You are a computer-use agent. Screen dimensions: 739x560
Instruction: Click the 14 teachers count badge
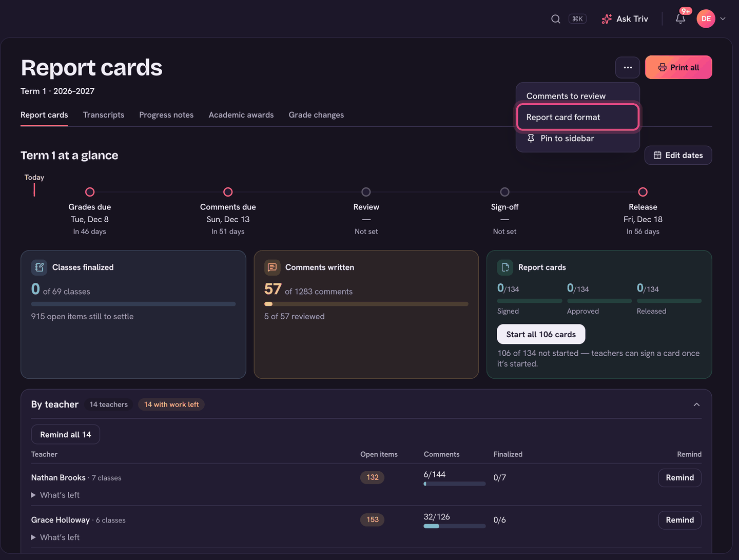tap(109, 404)
